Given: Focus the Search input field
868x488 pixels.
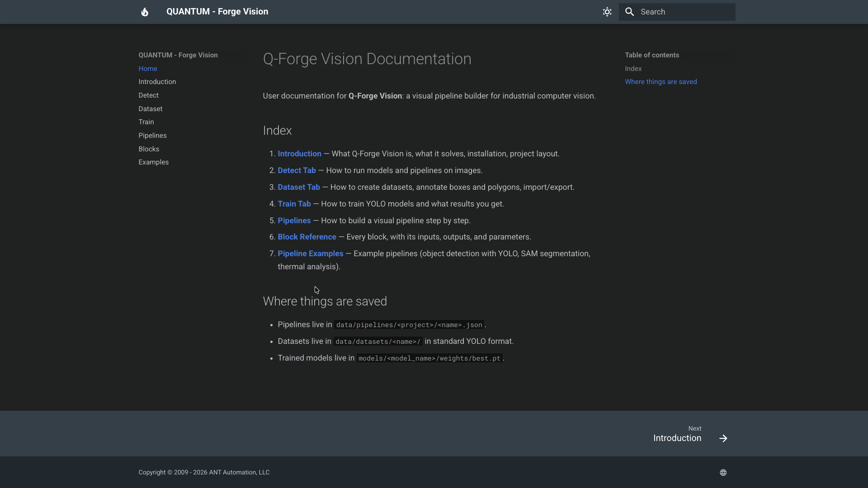Looking at the screenshot, I should (677, 12).
